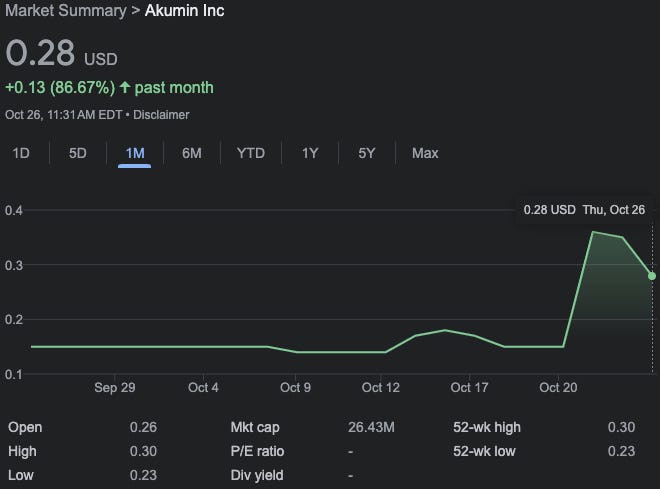
Task: Click the Sep 29 axis label
Action: coord(115,387)
